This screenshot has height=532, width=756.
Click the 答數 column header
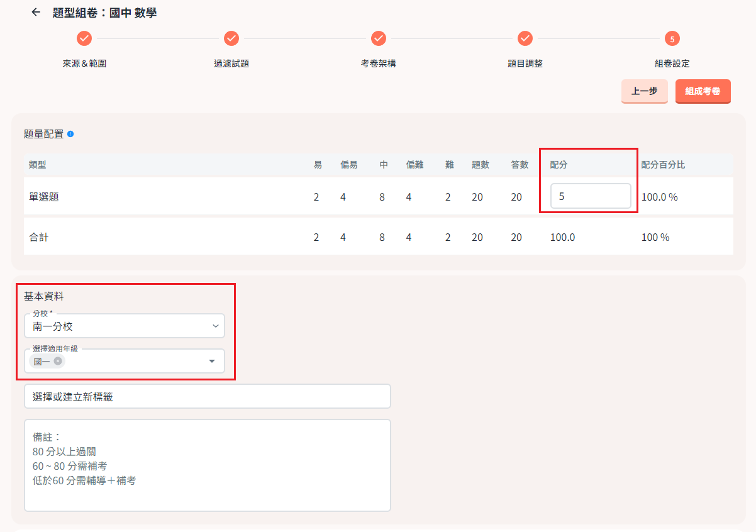tap(520, 165)
